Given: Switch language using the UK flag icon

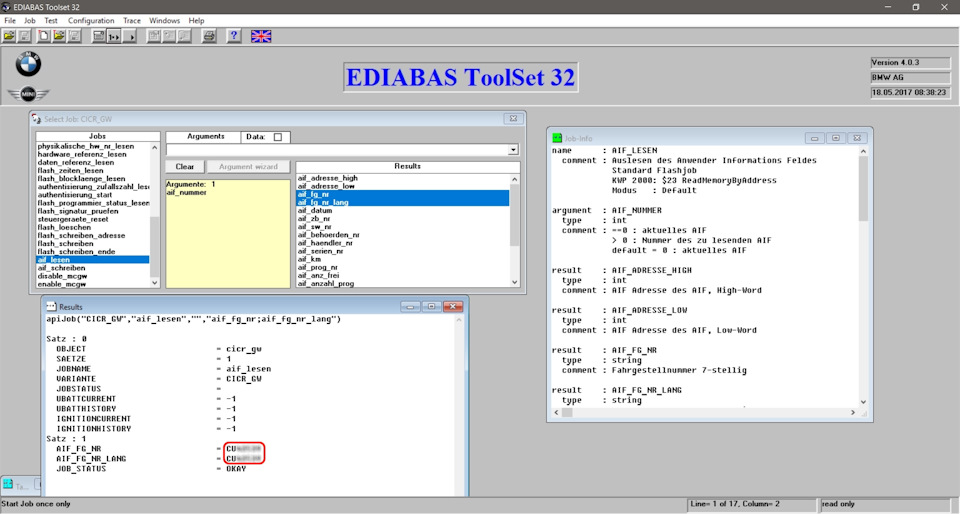Looking at the screenshot, I should (261, 36).
